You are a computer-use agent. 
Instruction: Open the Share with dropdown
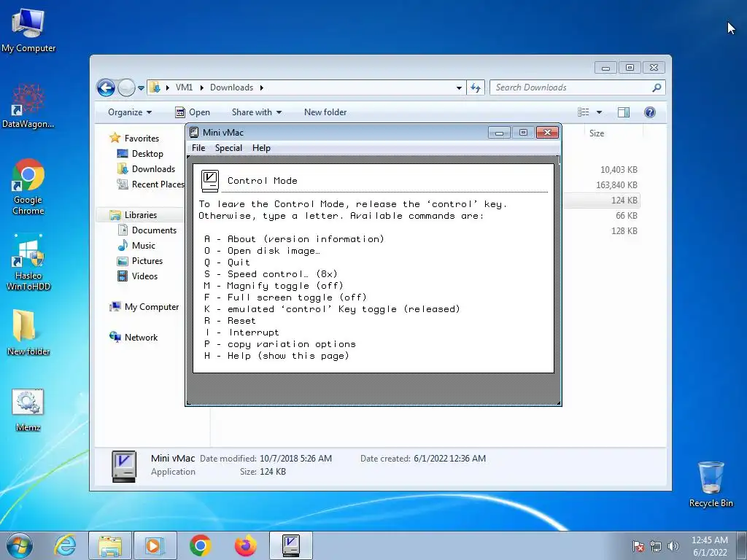click(x=256, y=112)
